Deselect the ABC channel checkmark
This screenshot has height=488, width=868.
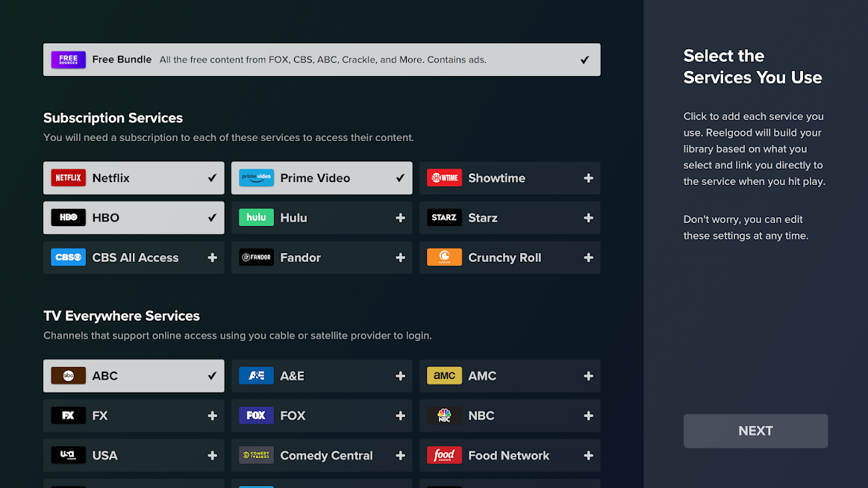pos(212,375)
